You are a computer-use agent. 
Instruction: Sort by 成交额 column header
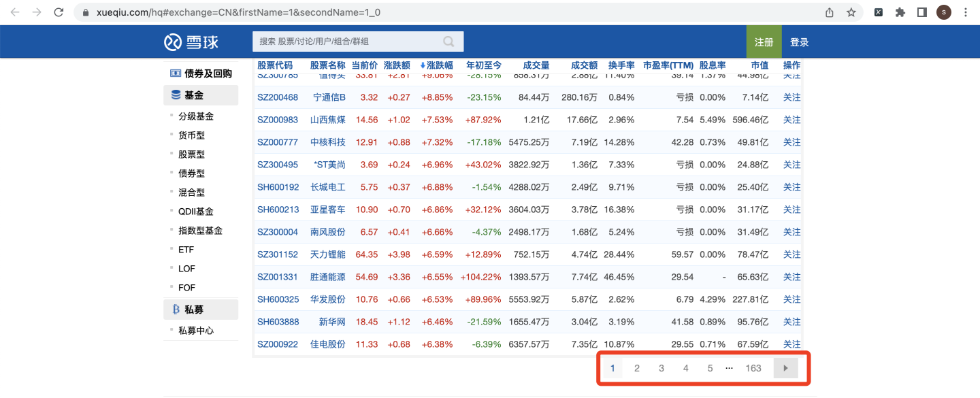tap(585, 65)
